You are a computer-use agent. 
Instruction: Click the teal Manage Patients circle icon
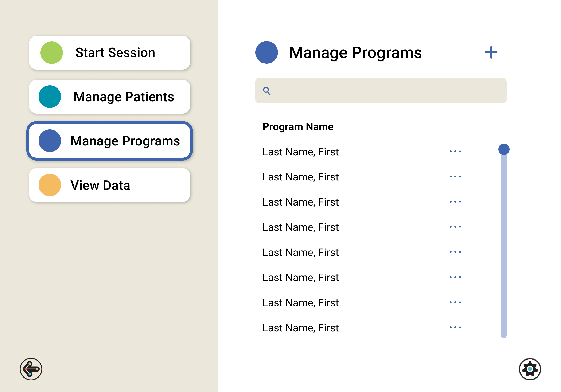point(50,97)
